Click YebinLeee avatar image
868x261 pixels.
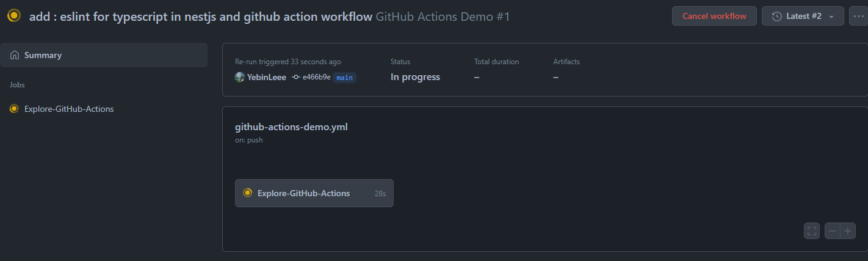pyautogui.click(x=240, y=77)
